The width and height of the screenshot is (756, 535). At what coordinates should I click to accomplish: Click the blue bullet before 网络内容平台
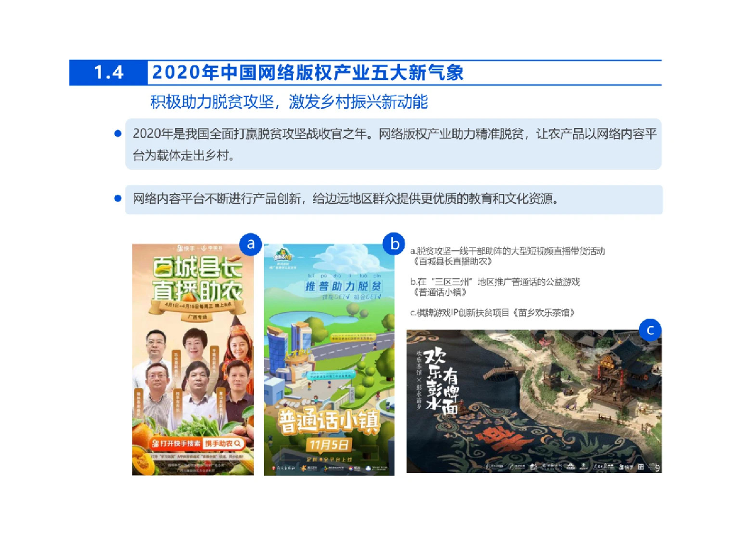click(117, 199)
